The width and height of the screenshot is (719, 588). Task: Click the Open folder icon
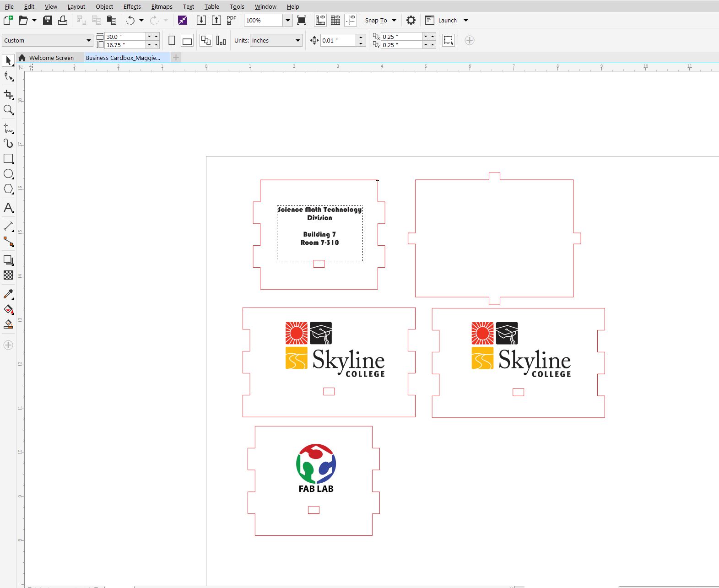pos(23,20)
